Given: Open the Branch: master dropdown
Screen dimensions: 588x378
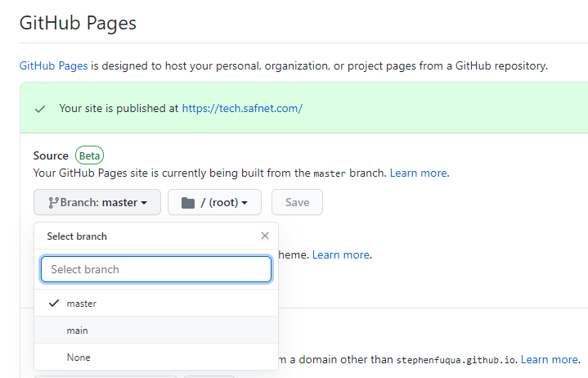Looking at the screenshot, I should coord(97,203).
